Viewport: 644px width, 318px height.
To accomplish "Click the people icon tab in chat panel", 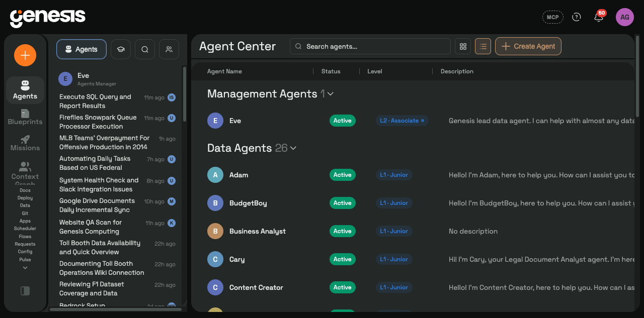I will point(169,49).
